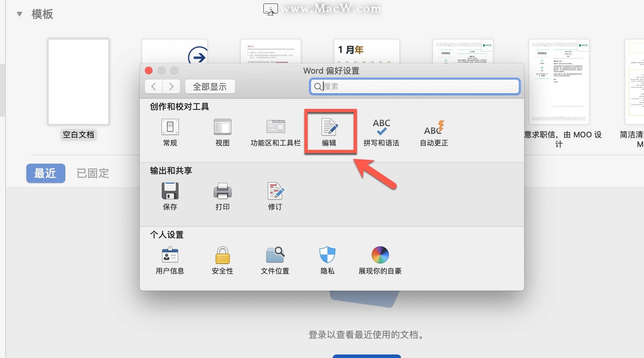Switch to the 已固定 tab
The image size is (644, 358).
pyautogui.click(x=93, y=173)
